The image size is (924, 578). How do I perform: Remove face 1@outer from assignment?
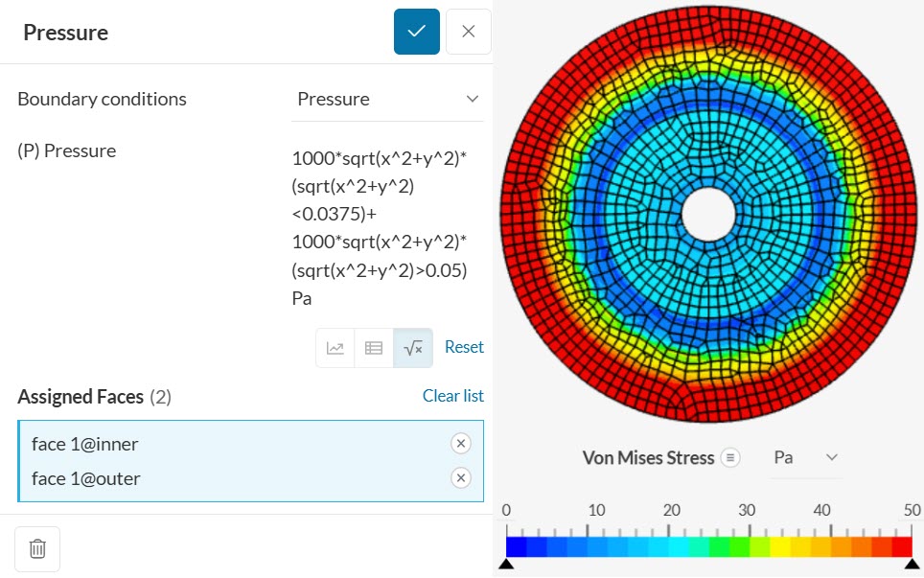point(460,478)
